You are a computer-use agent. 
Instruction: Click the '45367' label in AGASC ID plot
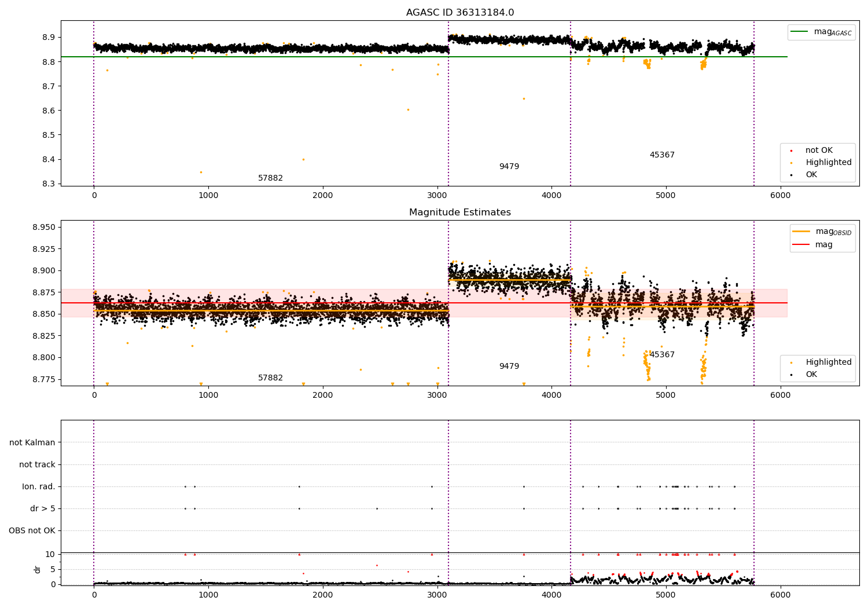click(662, 155)
